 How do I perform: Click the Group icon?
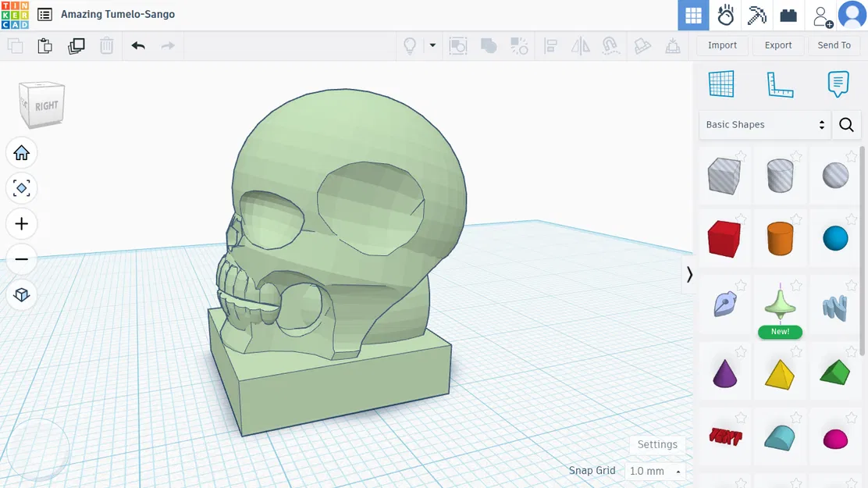click(489, 46)
